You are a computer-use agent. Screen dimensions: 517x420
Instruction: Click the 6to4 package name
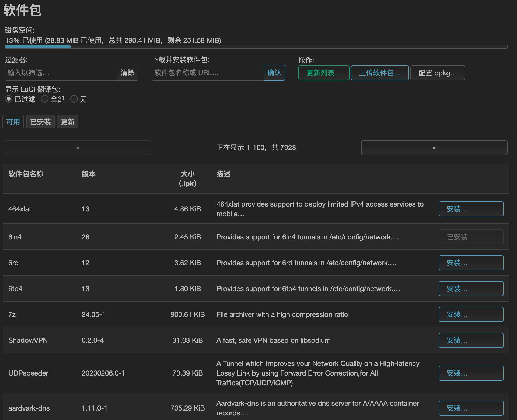(15, 289)
